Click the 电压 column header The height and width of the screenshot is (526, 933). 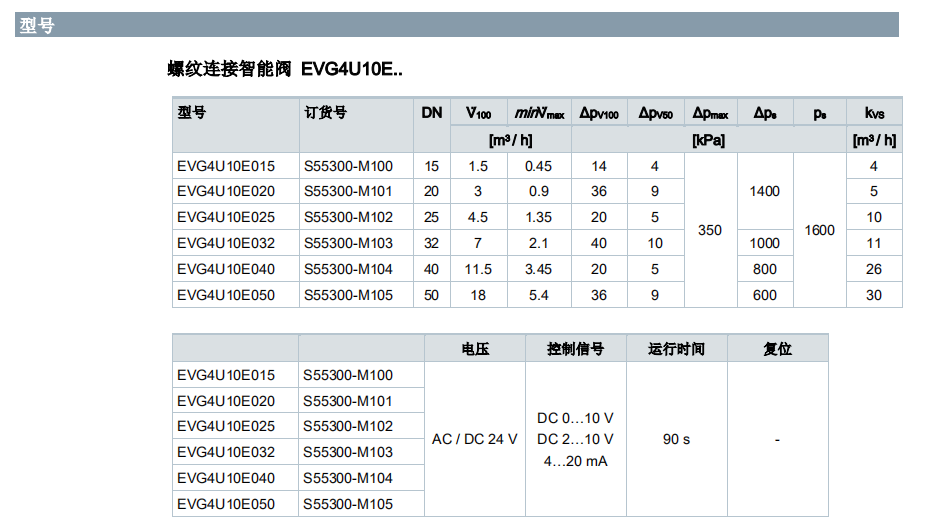point(475,349)
